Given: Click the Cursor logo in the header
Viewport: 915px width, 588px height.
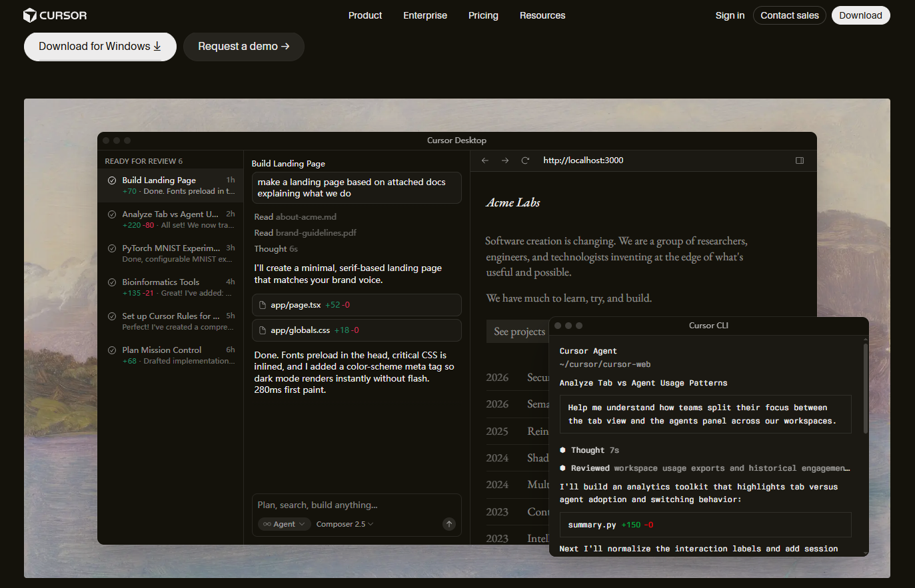Looking at the screenshot, I should point(55,15).
